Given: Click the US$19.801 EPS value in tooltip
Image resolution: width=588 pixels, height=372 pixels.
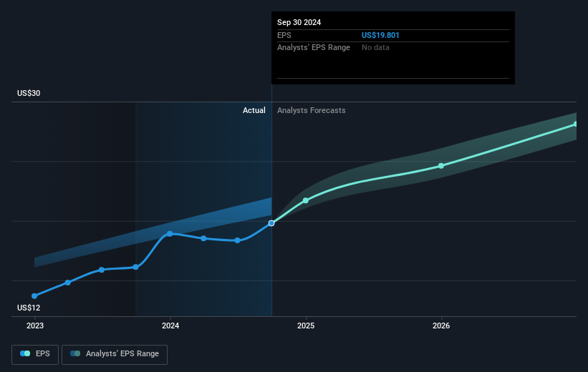Looking at the screenshot, I should [x=380, y=35].
